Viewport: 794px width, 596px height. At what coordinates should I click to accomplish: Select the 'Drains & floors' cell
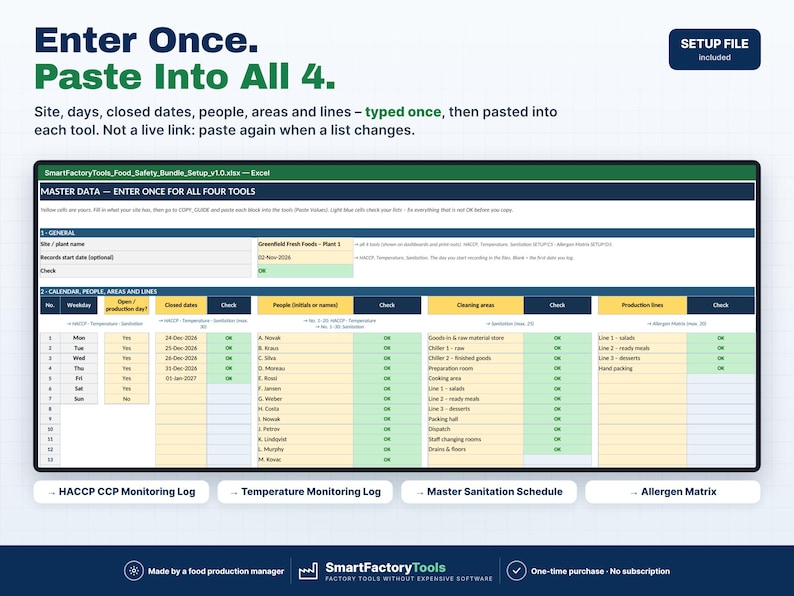[x=475, y=449]
